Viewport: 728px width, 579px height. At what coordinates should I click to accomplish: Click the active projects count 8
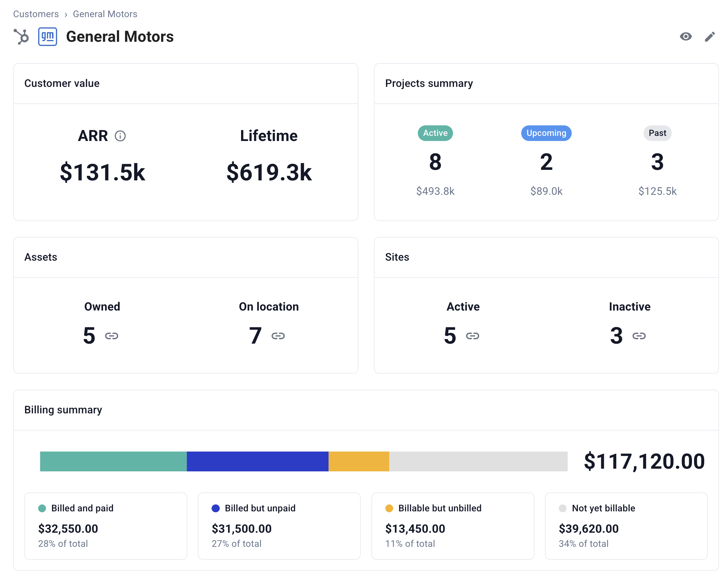[435, 162]
